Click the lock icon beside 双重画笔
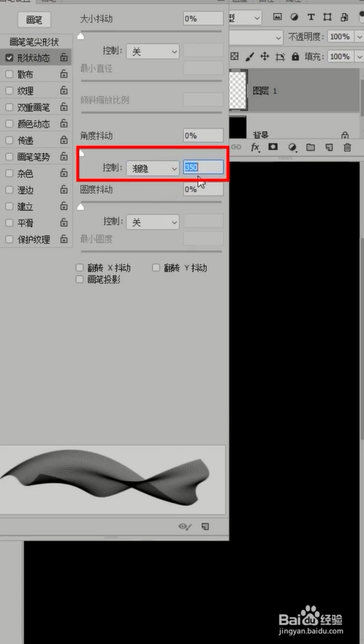The image size is (364, 644). tap(63, 106)
